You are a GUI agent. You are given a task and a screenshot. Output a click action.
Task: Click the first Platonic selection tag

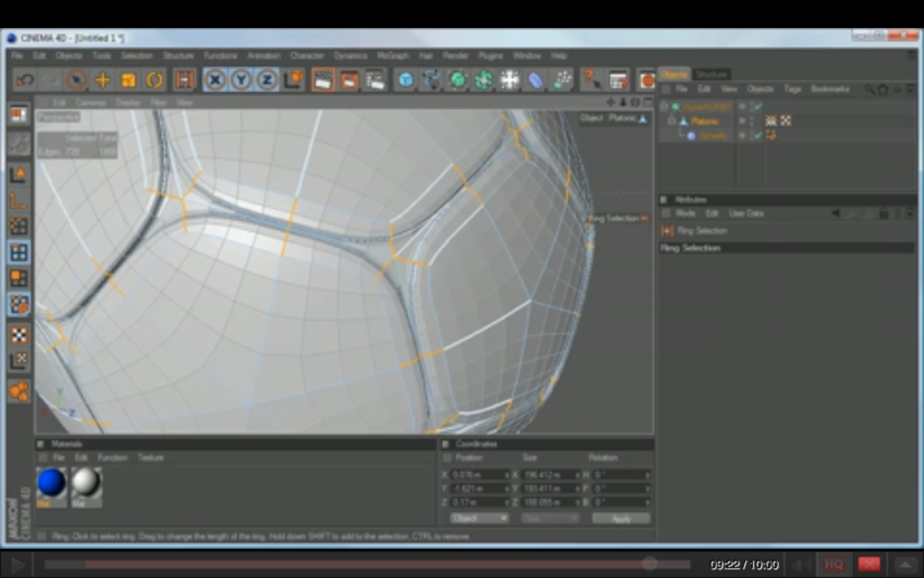[772, 121]
